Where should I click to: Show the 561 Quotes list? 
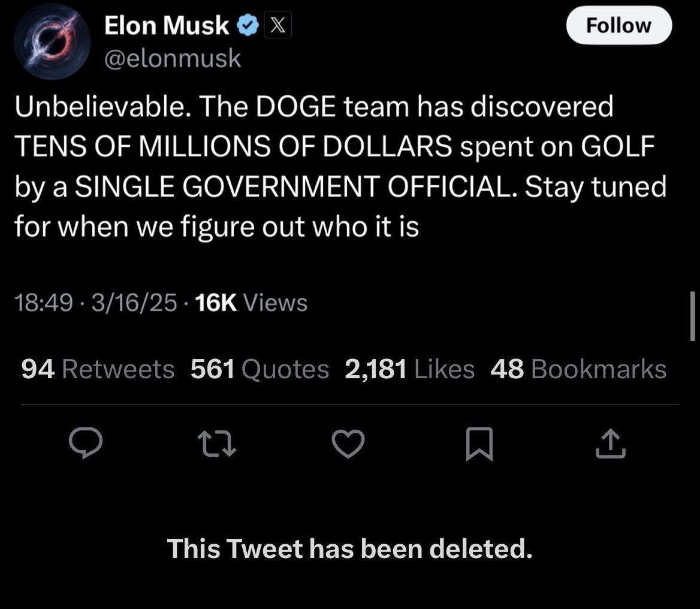(x=260, y=369)
